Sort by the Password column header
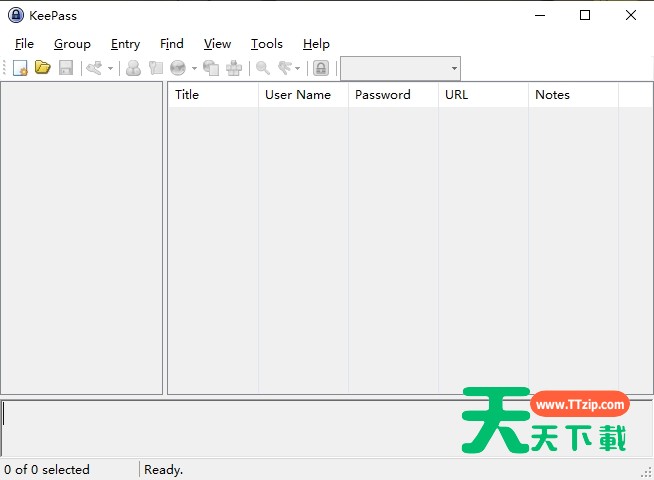Image resolution: width=654 pixels, height=480 pixels. click(x=393, y=95)
